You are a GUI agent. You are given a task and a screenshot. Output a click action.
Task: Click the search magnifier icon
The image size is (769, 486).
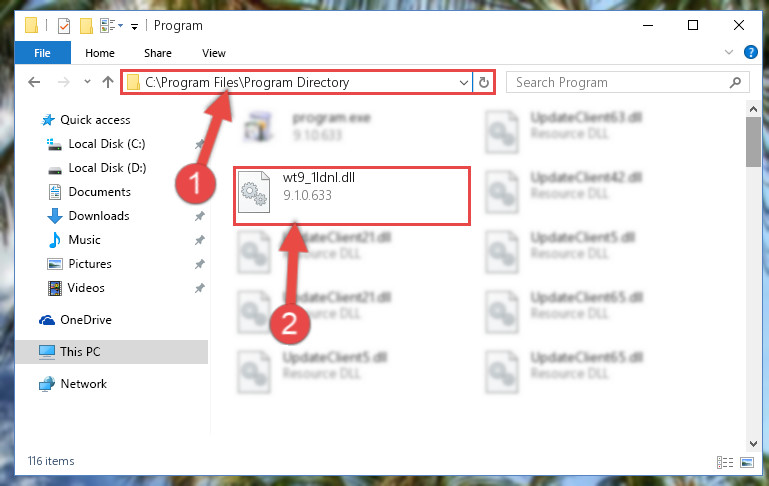[735, 82]
